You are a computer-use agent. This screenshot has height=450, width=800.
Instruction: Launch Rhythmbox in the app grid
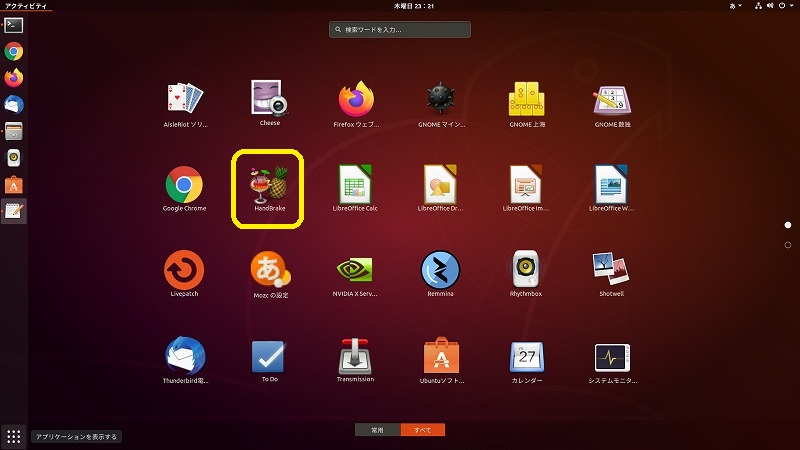[x=526, y=274]
